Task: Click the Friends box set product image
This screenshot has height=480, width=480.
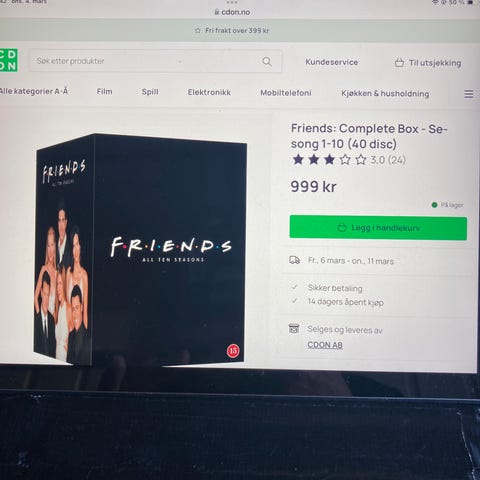Action: [140, 249]
